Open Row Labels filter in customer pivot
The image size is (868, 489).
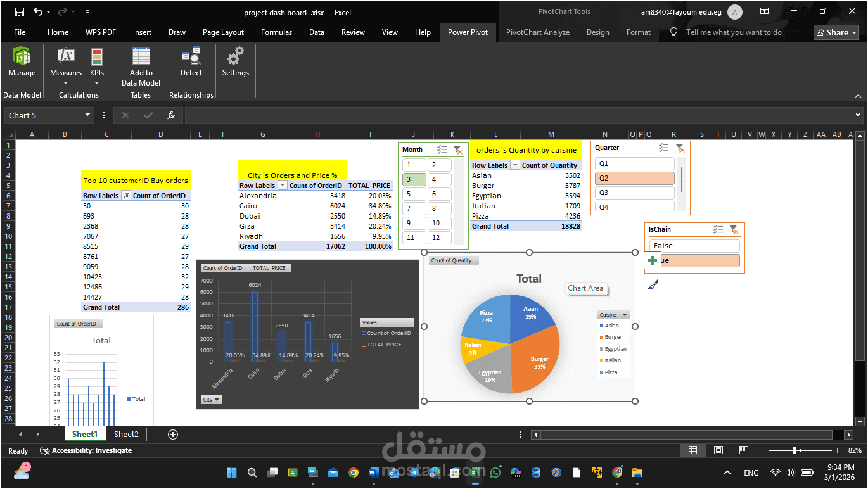point(125,196)
